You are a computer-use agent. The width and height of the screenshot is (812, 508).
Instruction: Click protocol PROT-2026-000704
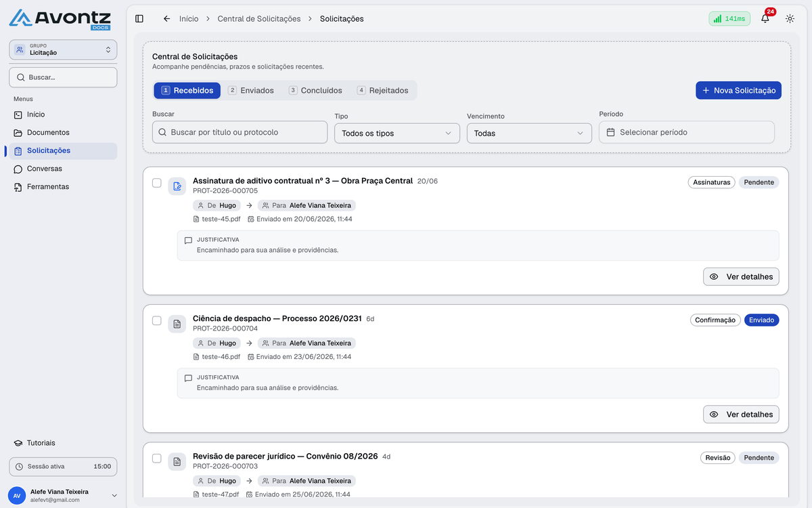[225, 329]
